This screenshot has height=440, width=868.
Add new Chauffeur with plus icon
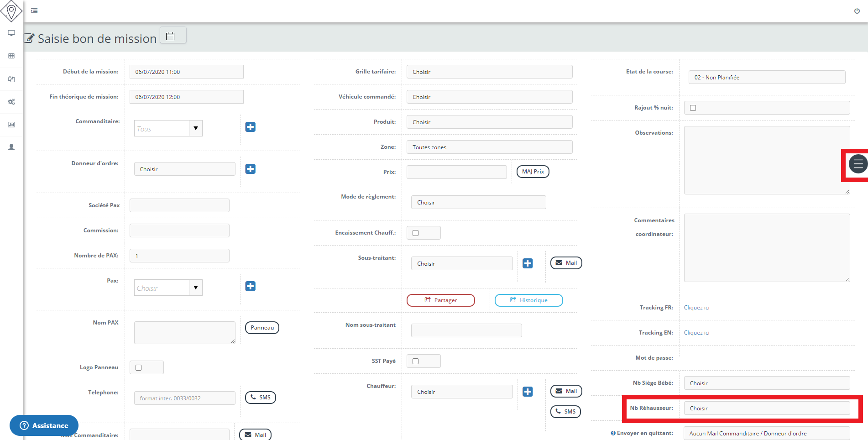point(528,392)
